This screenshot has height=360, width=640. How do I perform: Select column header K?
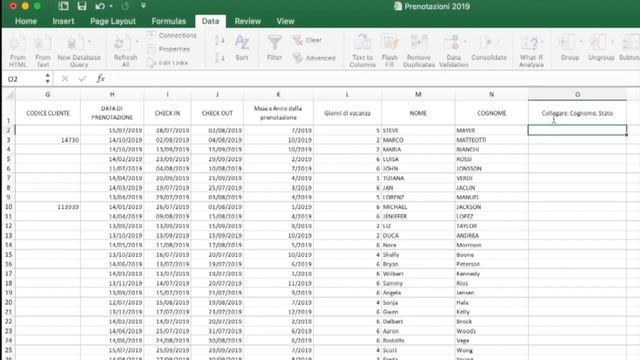click(x=278, y=94)
